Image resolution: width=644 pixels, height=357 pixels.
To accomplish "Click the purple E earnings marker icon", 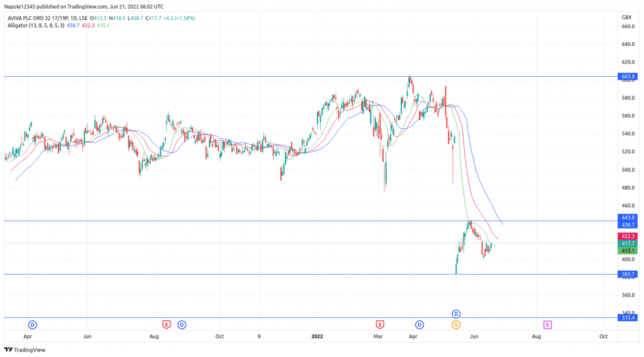I will [x=548, y=325].
